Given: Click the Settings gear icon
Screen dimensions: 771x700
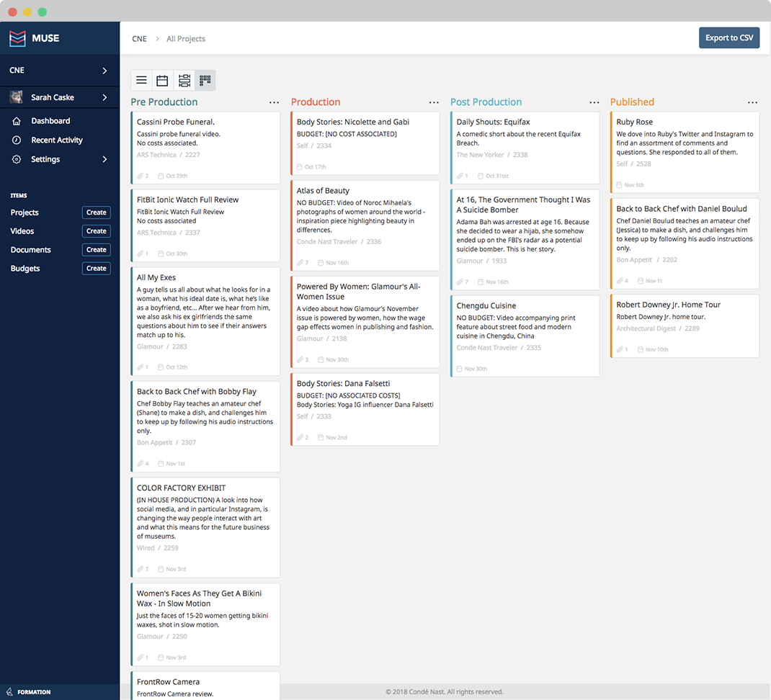Looking at the screenshot, I should point(17,159).
